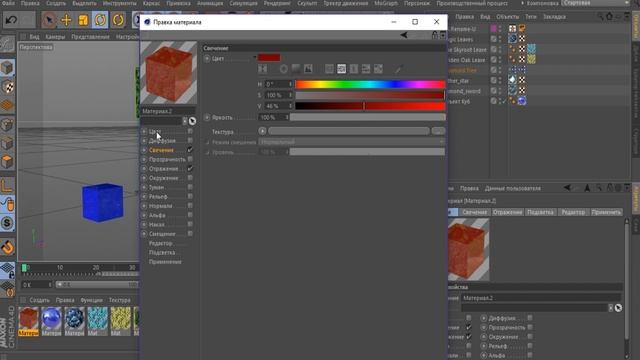Enable the Рельеф channel checkbox
This screenshot has width=640, height=360.
coord(190,196)
